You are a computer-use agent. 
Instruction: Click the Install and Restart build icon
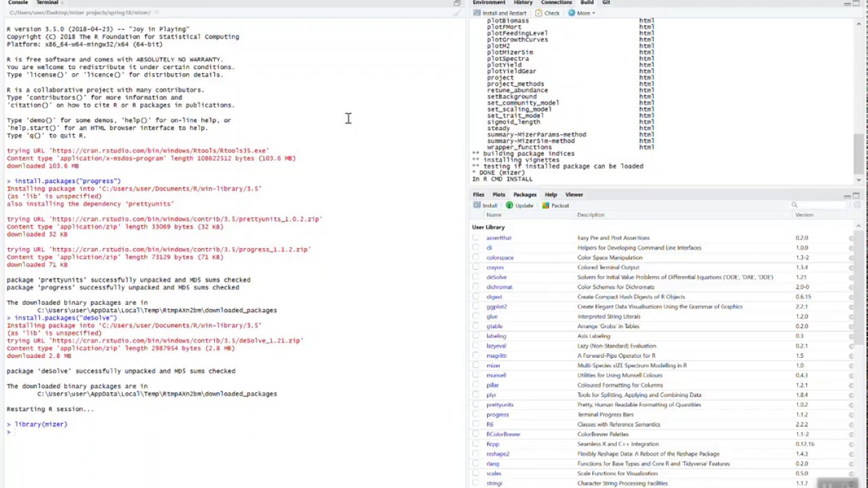pos(477,13)
